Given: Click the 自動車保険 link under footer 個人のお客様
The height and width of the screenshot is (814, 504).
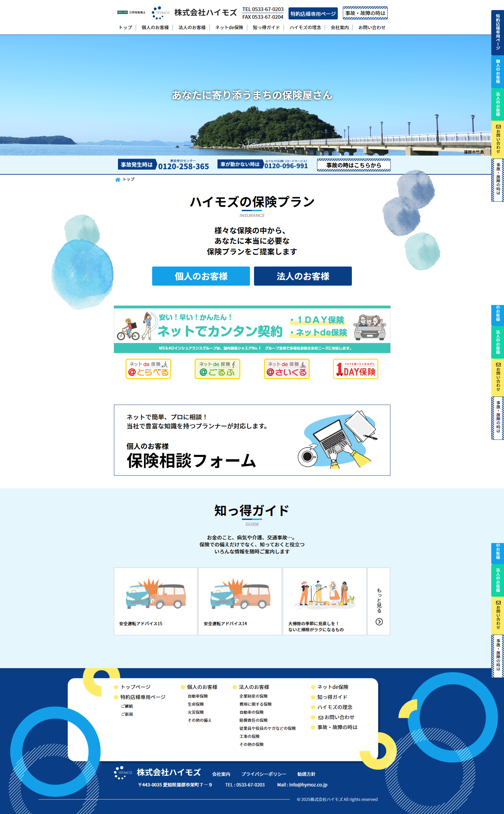Looking at the screenshot, I should [x=198, y=696].
